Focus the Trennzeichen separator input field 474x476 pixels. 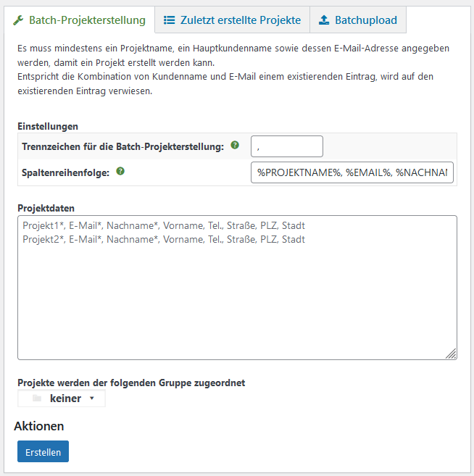pos(286,146)
